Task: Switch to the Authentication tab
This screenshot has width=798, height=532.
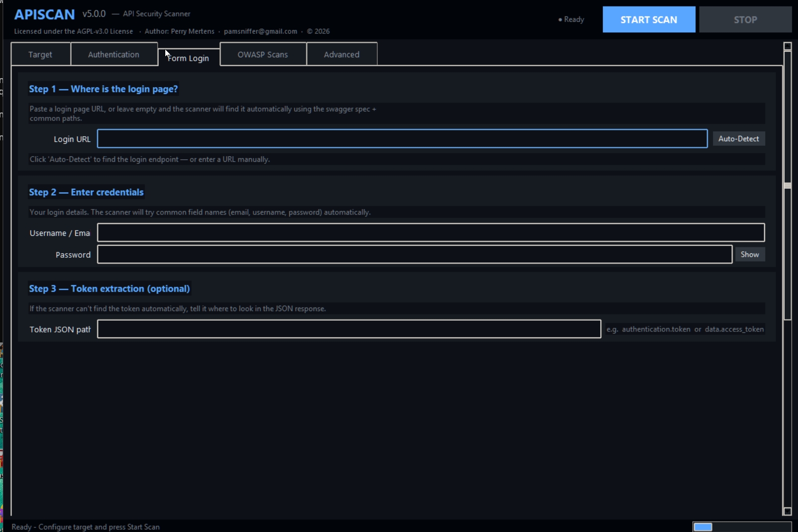Action: click(x=114, y=54)
